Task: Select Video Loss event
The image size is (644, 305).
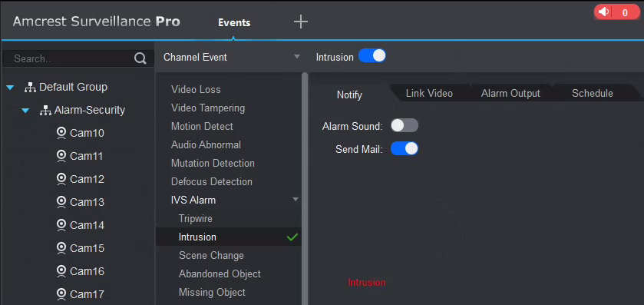Action: [x=196, y=90]
